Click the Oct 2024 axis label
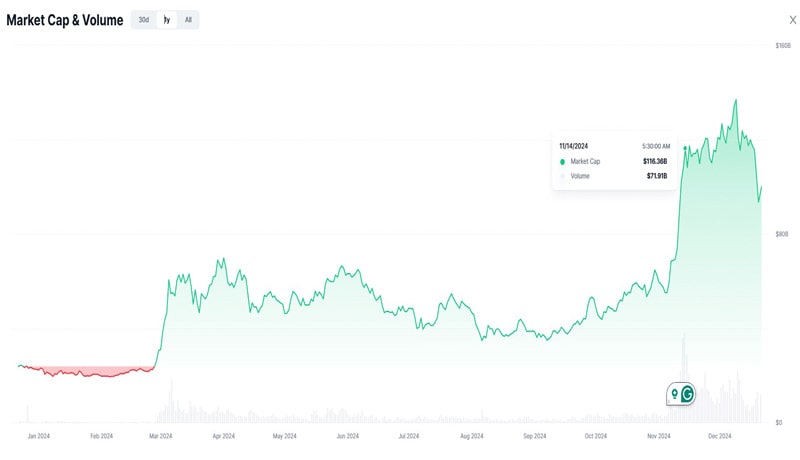This screenshot has width=800, height=460. point(596,436)
